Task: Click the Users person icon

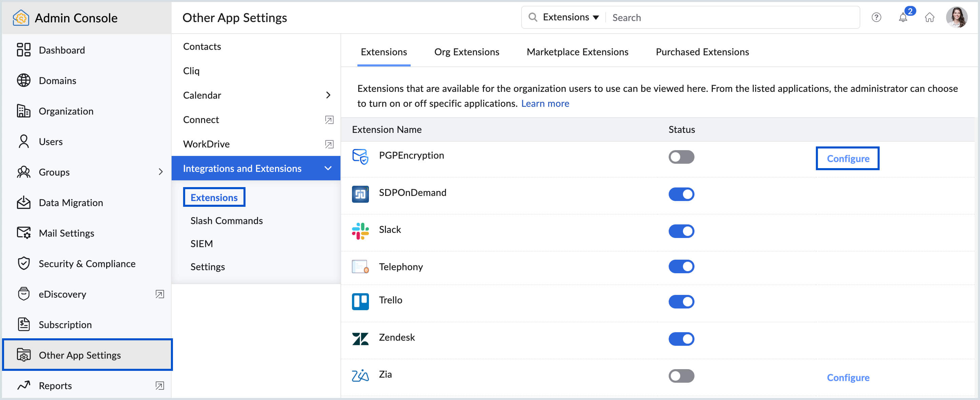Action: (x=24, y=141)
